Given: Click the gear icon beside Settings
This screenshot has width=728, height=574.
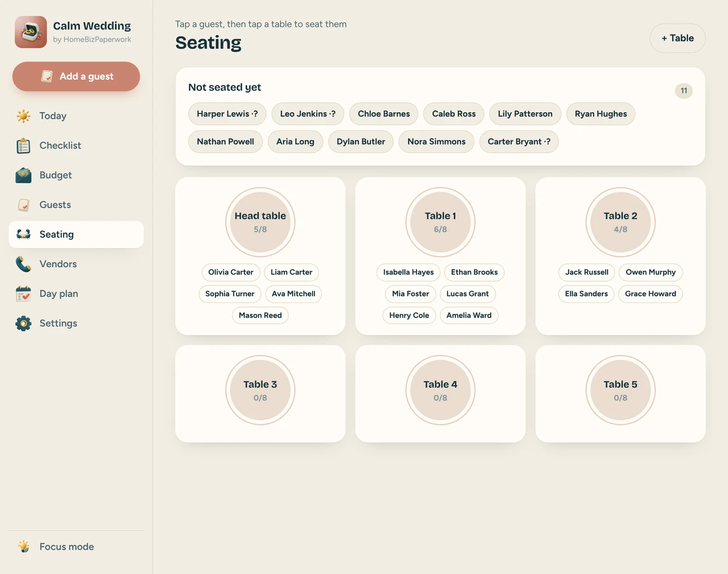Looking at the screenshot, I should pyautogui.click(x=23, y=323).
